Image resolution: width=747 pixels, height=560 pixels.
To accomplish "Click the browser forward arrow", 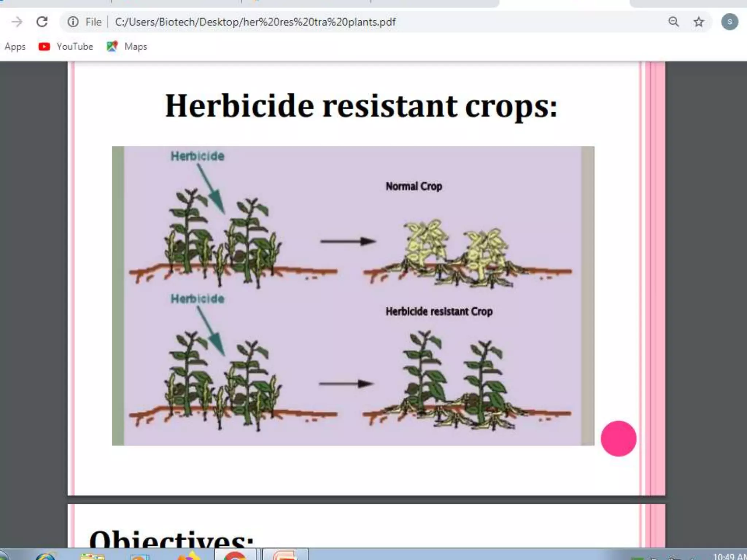I will coord(17,22).
